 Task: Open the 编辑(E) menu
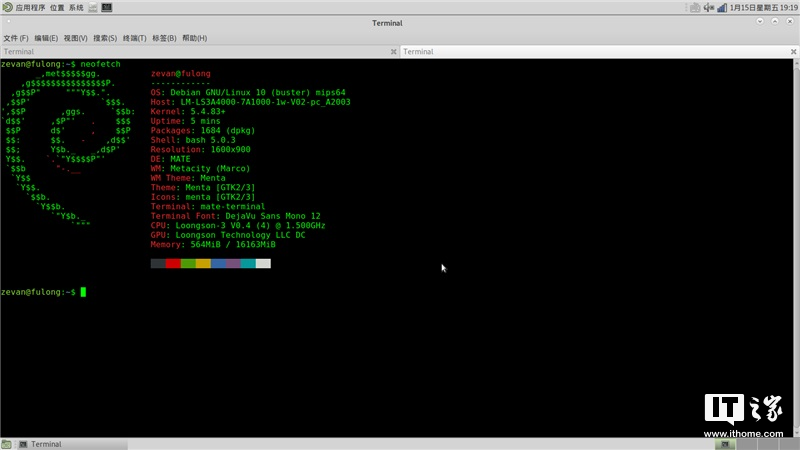(46, 38)
